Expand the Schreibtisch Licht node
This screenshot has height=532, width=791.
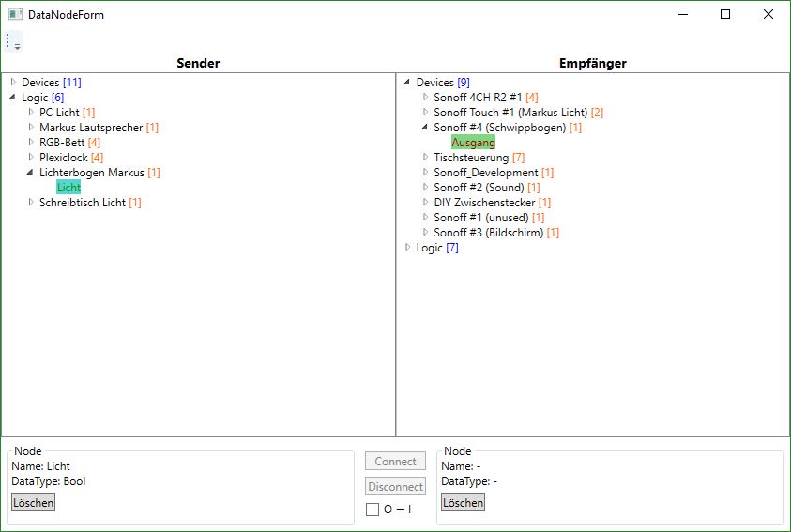[x=31, y=202]
